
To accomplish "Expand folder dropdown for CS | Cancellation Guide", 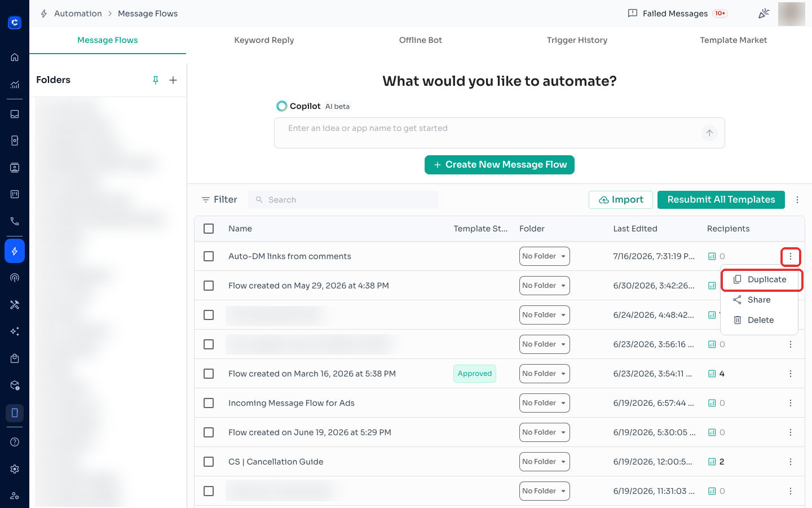I will pos(544,462).
